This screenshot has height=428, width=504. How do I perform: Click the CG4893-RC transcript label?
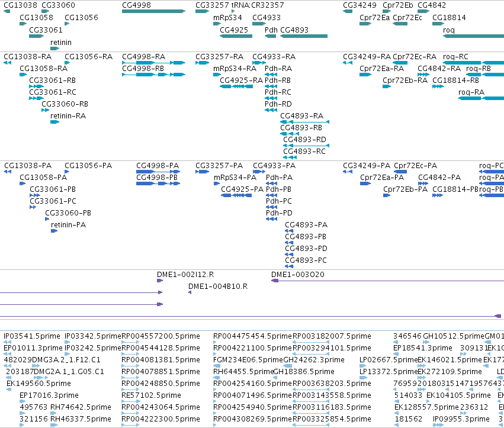304,152
